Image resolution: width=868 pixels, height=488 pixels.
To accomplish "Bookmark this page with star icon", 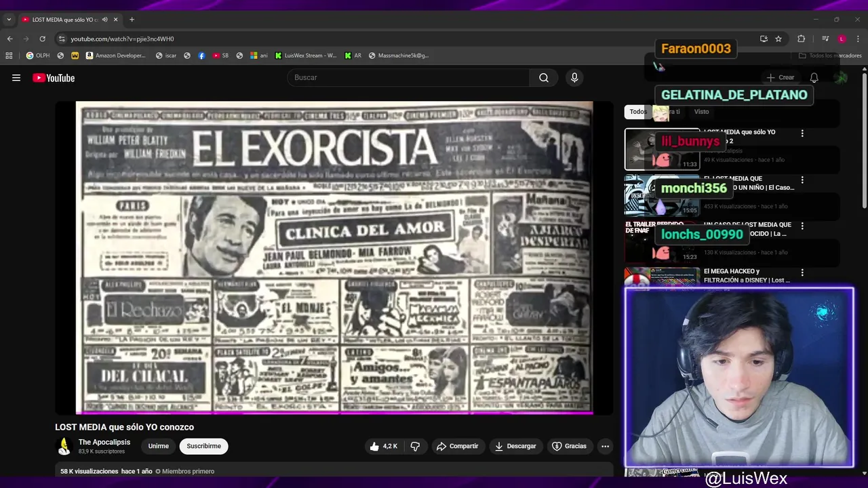I will coord(778,39).
